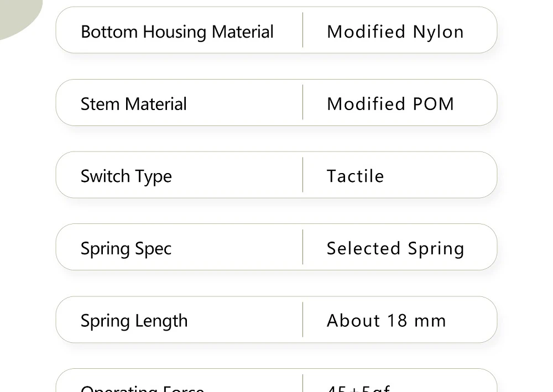Click the divider line in Stem Material row
553x392 pixels.
coord(302,102)
